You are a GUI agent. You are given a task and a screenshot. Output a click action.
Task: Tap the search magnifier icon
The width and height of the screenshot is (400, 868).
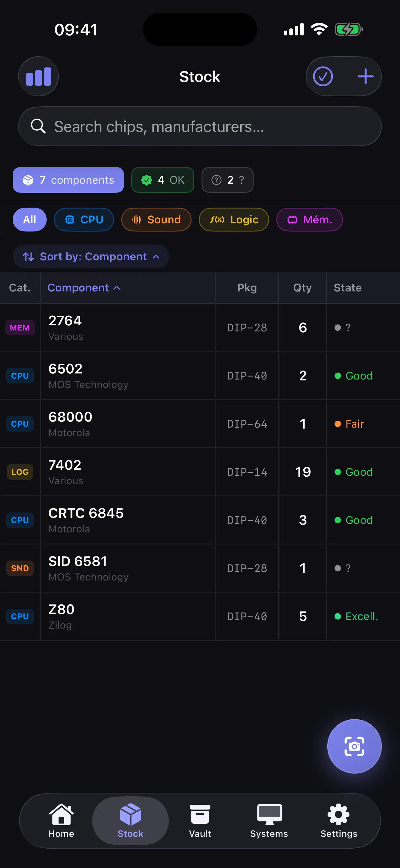(38, 127)
